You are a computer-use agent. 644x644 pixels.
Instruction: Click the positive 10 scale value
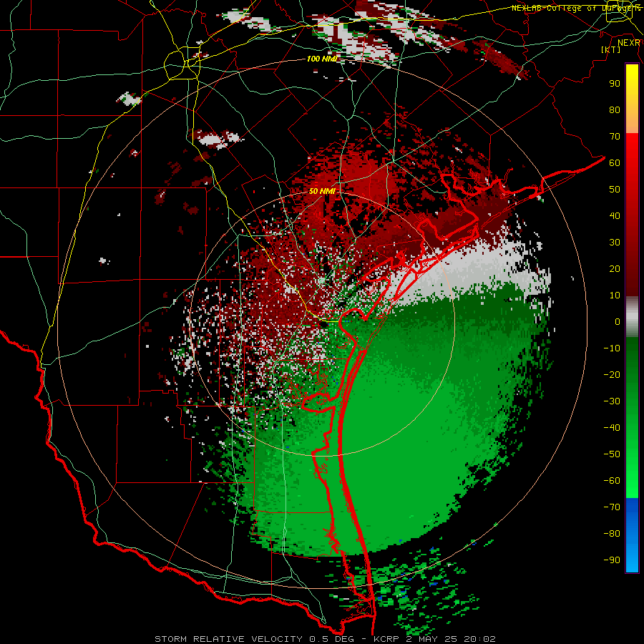615,296
